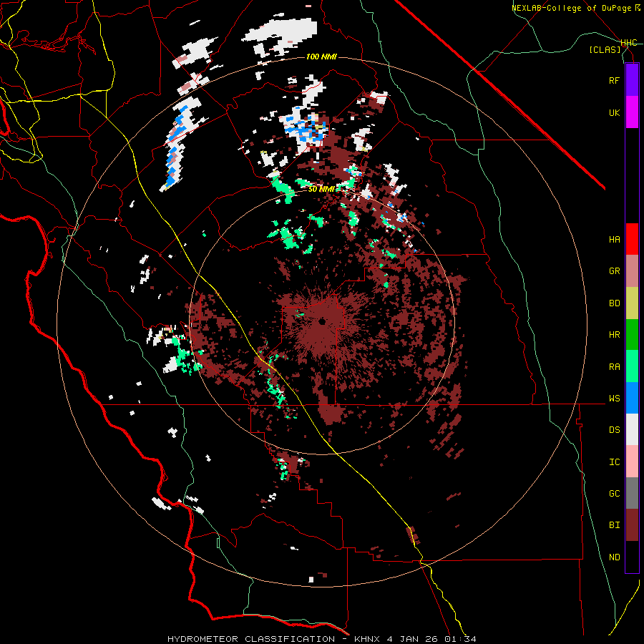Click the IC pink legend swatch
This screenshot has width=644, height=644.
click(632, 462)
